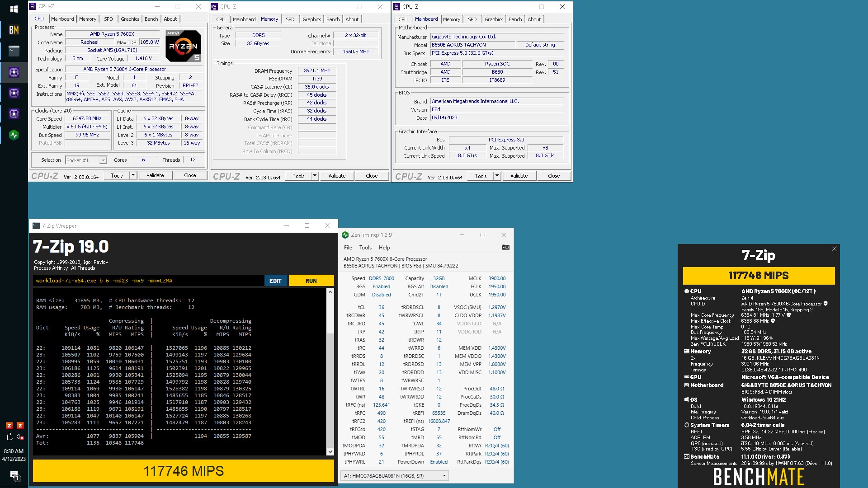868x488 pixels.
Task: Open the ZenTimings File menu
Action: click(x=348, y=248)
